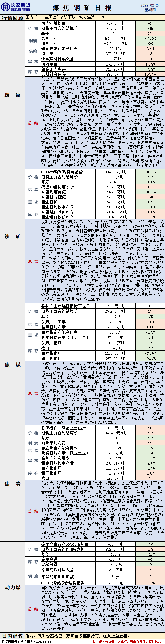
Task: Click the value 56.12%
Action: pos(115,49)
